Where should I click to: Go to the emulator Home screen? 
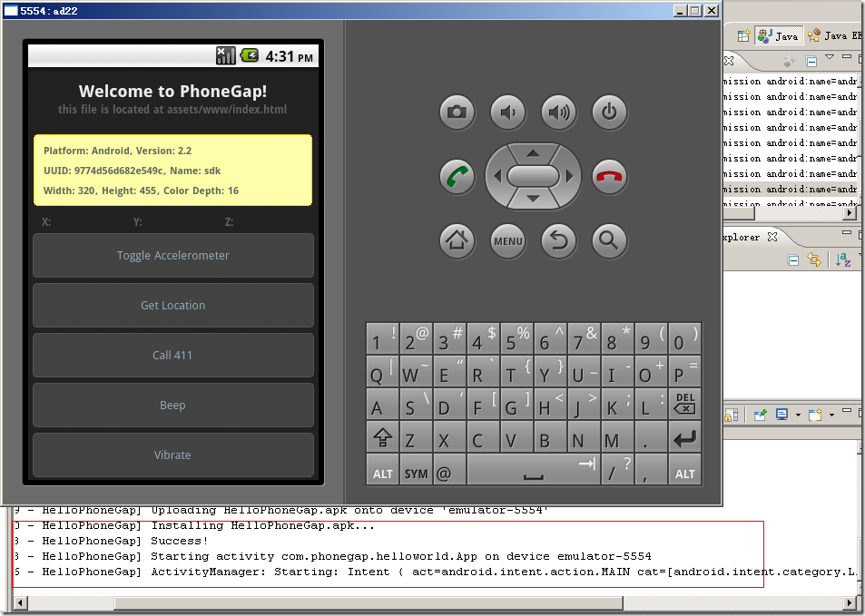click(x=457, y=241)
